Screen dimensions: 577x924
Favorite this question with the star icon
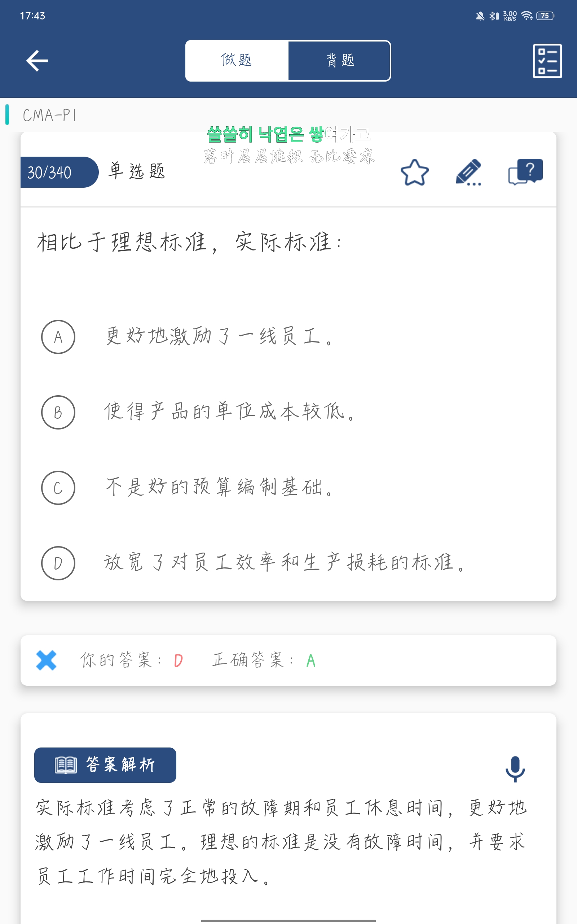414,173
